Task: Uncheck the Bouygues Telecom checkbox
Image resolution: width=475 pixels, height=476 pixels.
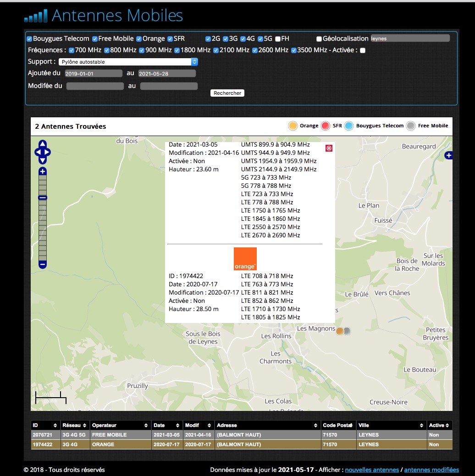Action: point(29,39)
